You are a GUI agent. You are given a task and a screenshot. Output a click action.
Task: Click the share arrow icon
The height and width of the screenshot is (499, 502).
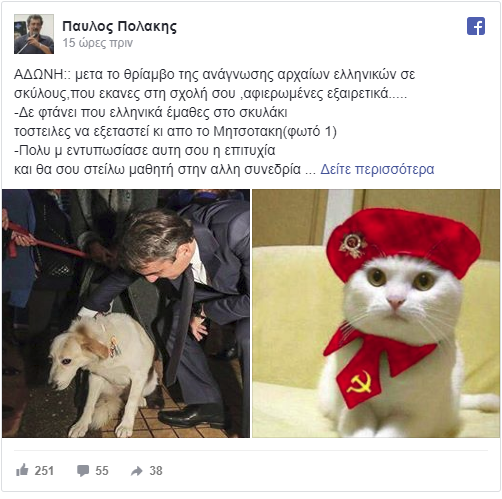tap(137, 471)
